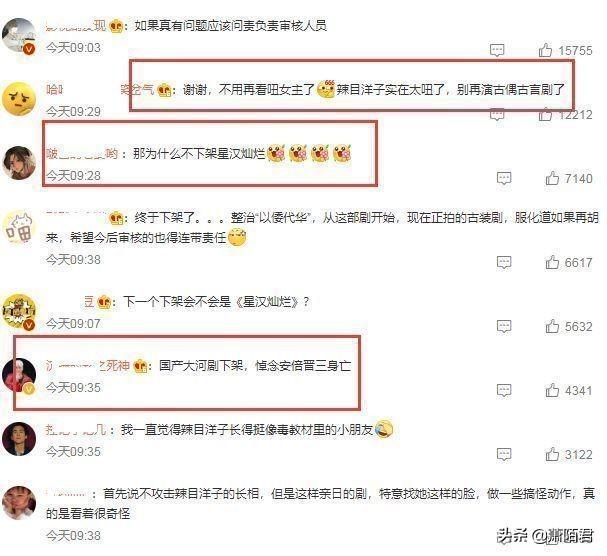The height and width of the screenshot is (556, 607).
Task: Like the comment showing 12212 likes
Action: tap(545, 114)
